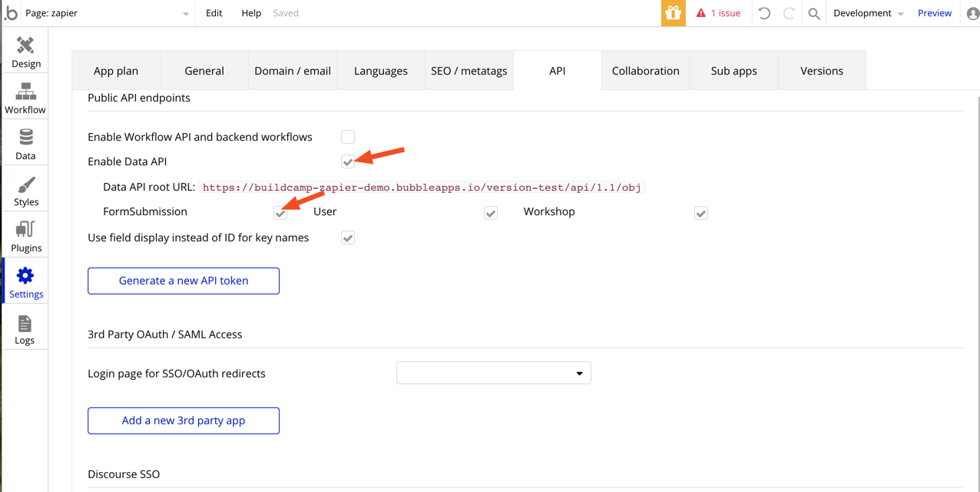Expand the Page: zapier selector
Screen dimensions: 980x492
tap(184, 13)
